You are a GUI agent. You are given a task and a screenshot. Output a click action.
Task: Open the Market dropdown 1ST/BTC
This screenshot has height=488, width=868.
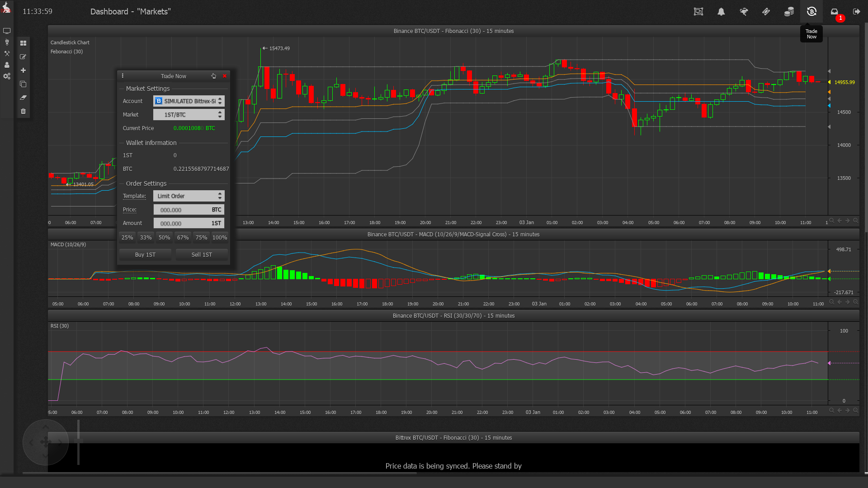(189, 115)
